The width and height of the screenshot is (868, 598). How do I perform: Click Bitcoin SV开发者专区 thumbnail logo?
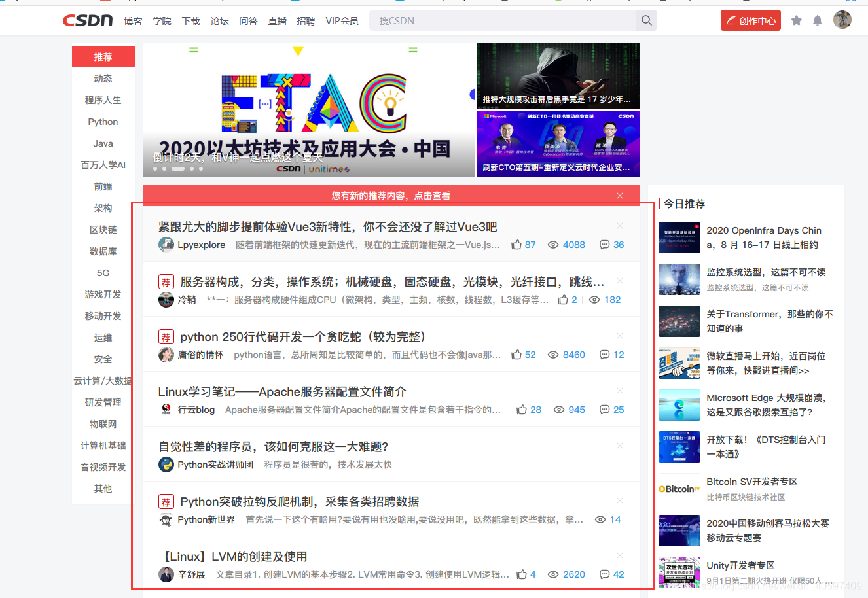tap(679, 489)
